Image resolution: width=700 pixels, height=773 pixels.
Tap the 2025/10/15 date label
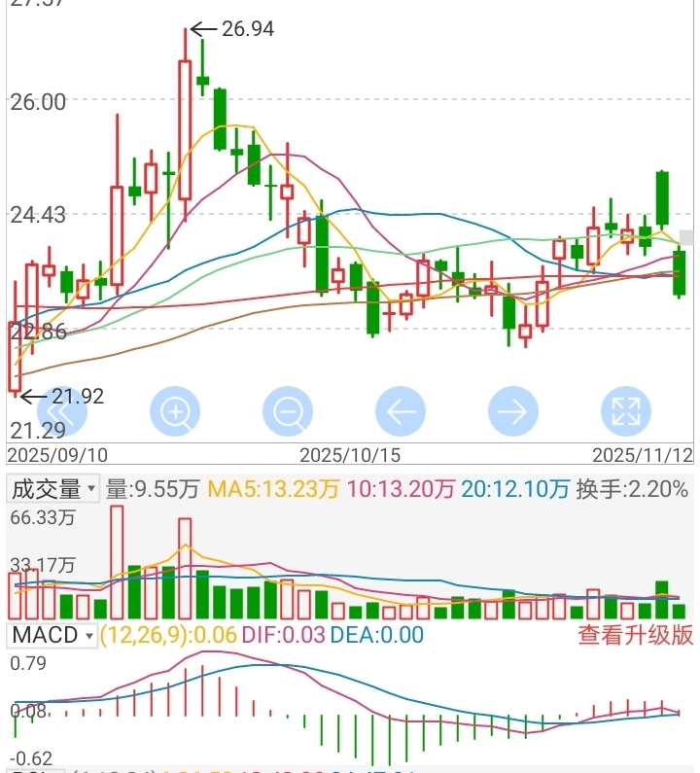point(350,454)
